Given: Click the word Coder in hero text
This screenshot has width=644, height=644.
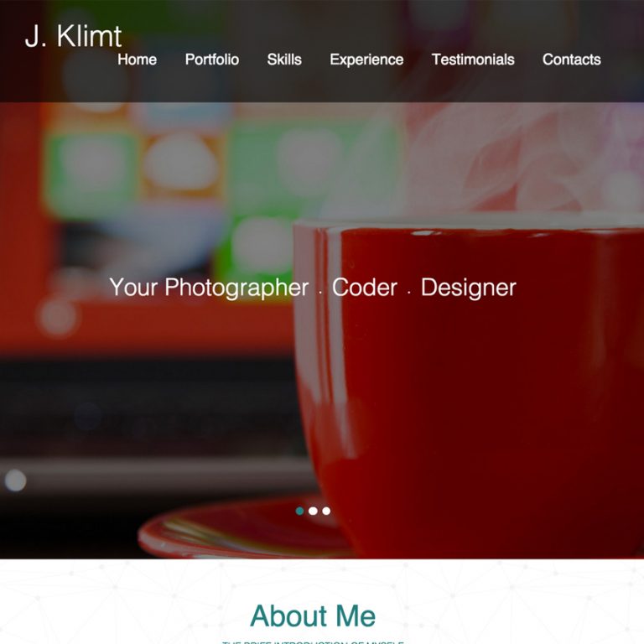Looking at the screenshot, I should tap(364, 287).
